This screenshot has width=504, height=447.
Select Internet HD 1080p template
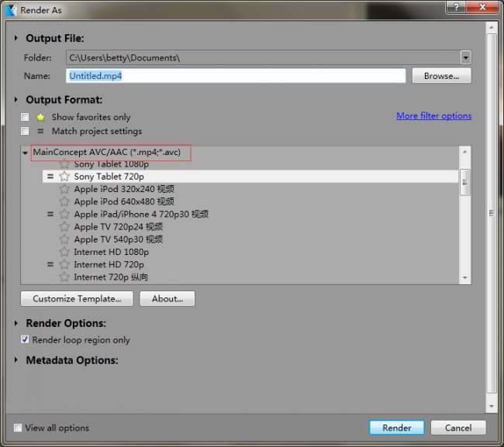point(111,252)
